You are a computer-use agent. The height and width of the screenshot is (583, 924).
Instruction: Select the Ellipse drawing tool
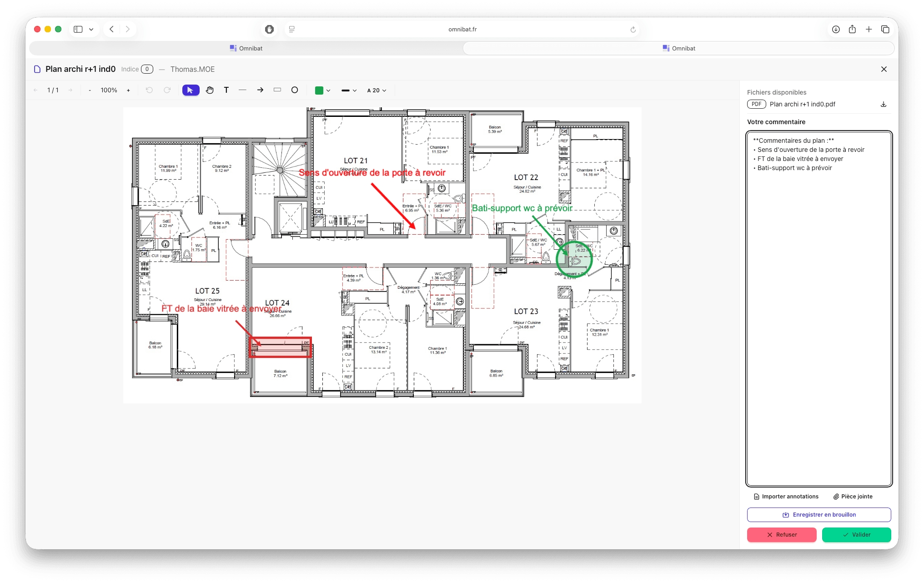[295, 90]
